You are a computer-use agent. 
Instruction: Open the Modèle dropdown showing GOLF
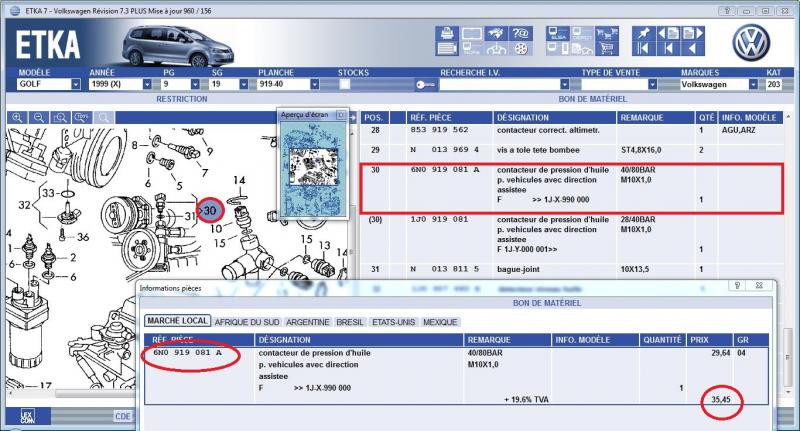pos(76,85)
